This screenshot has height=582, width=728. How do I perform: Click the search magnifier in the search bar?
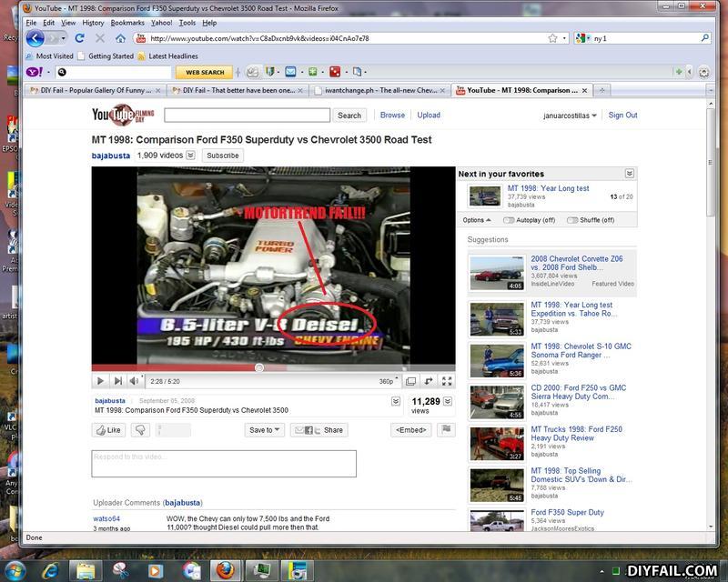704,38
